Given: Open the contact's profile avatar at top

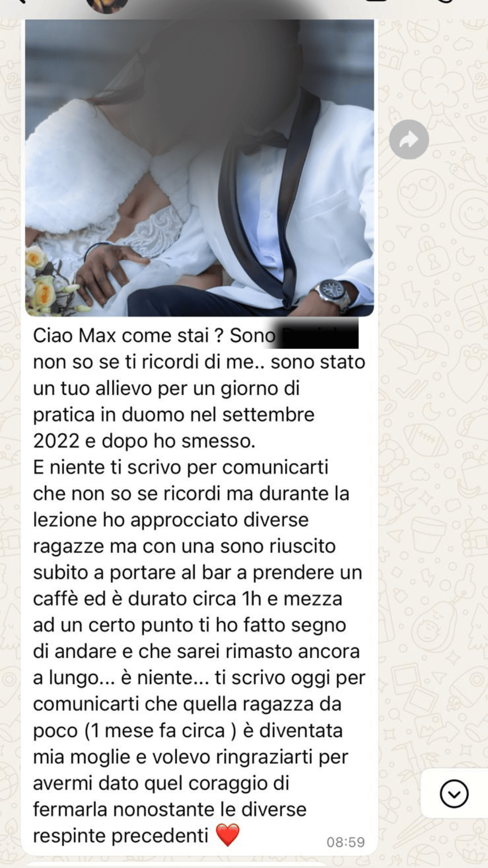Looking at the screenshot, I should 107,5.
